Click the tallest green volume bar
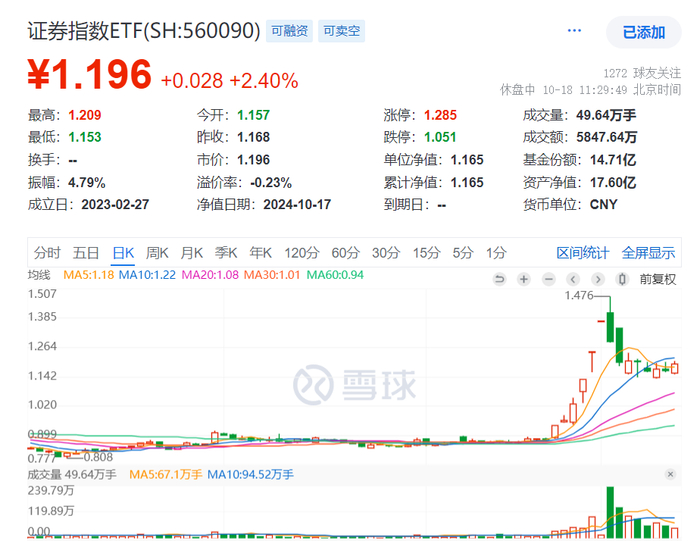The image size is (700, 541). pyautogui.click(x=610, y=512)
